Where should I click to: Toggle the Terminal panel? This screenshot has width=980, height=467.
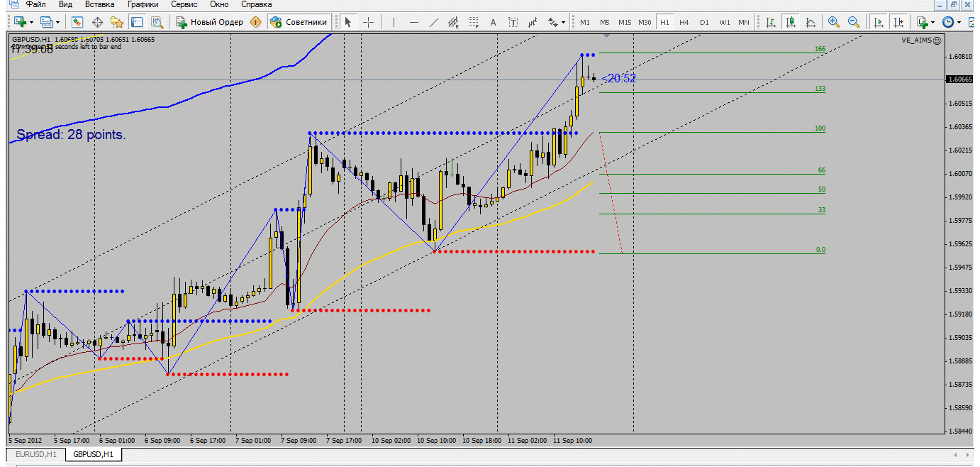137,22
